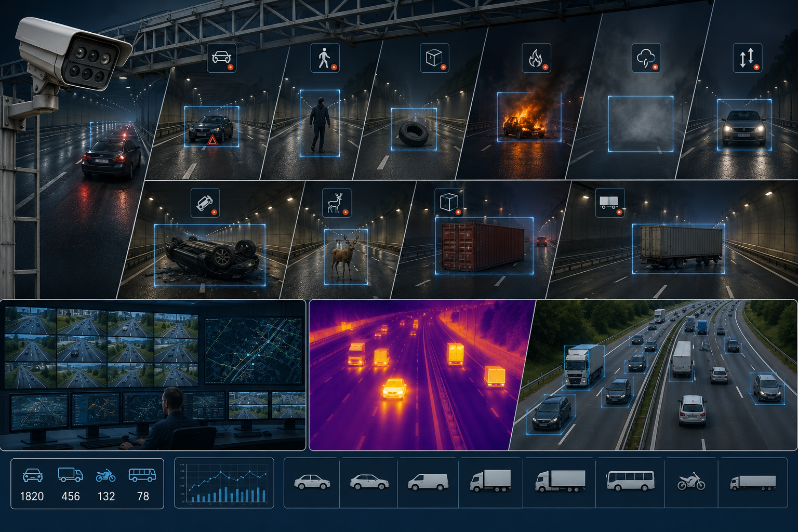This screenshot has width=798, height=532.
Task: Select the sedan vehicle class icon
Action: coord(312,482)
